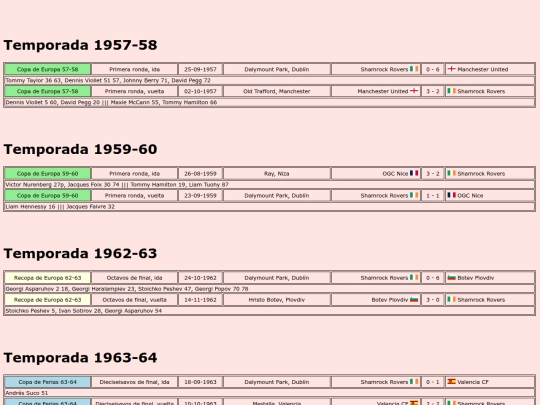Select Recopa de Europa 62-63 ida cell
Image resolution: width=540 pixels, height=405 pixels.
pos(48,278)
